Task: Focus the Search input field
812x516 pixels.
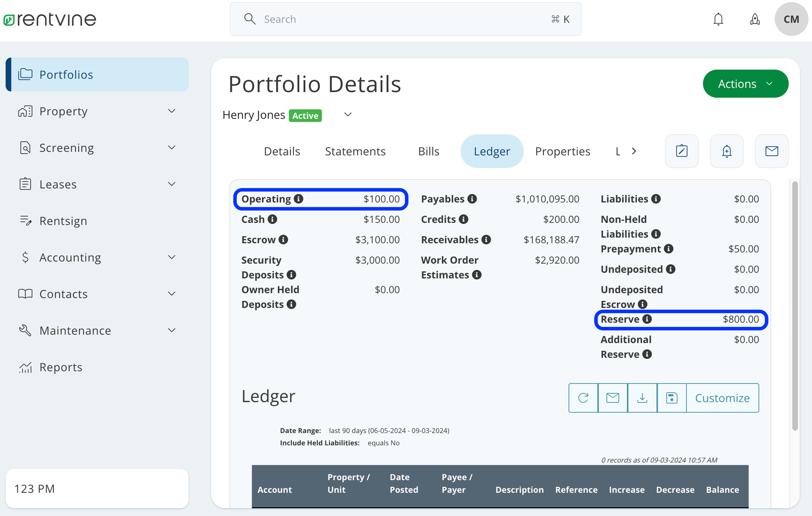Action: coord(405,19)
